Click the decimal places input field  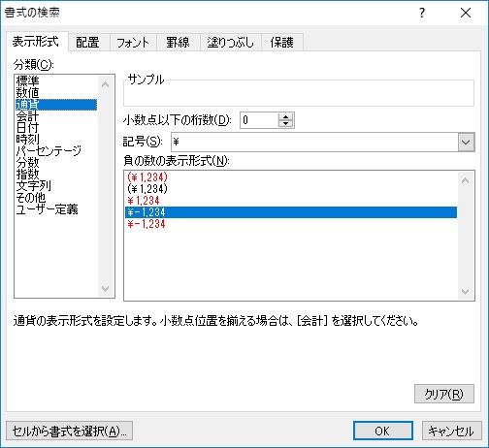(x=259, y=120)
